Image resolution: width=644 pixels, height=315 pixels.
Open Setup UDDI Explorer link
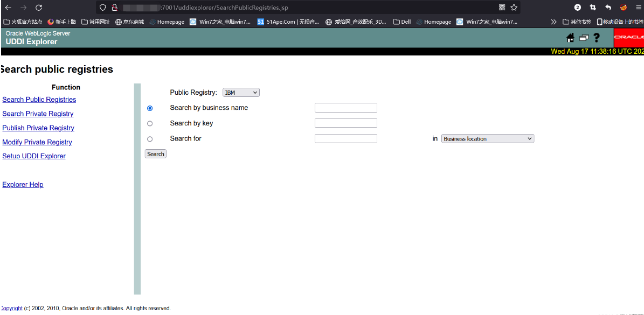[x=33, y=156]
